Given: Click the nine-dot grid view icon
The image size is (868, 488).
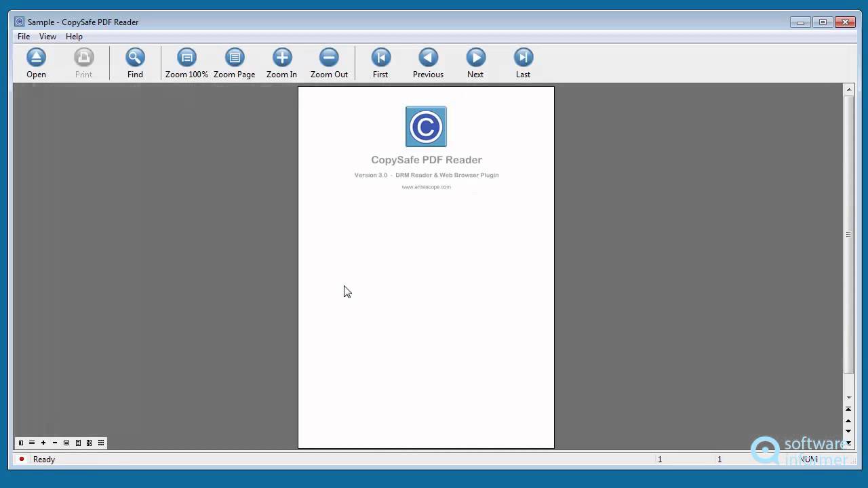Looking at the screenshot, I should click(101, 443).
